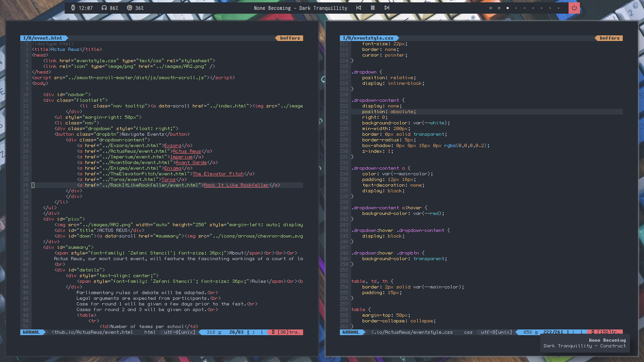
Task: Skip to the next track
Action: 387,8
